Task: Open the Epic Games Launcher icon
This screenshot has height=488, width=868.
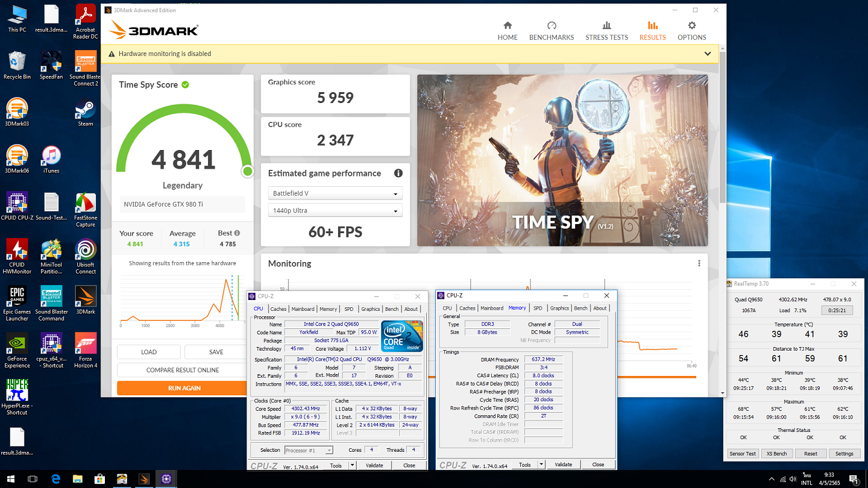Action: tap(17, 304)
